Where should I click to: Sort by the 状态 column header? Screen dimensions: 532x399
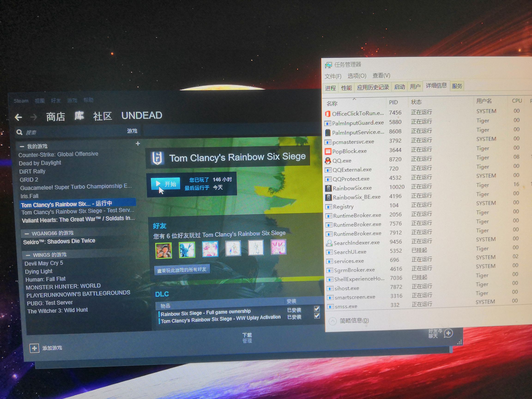point(416,102)
